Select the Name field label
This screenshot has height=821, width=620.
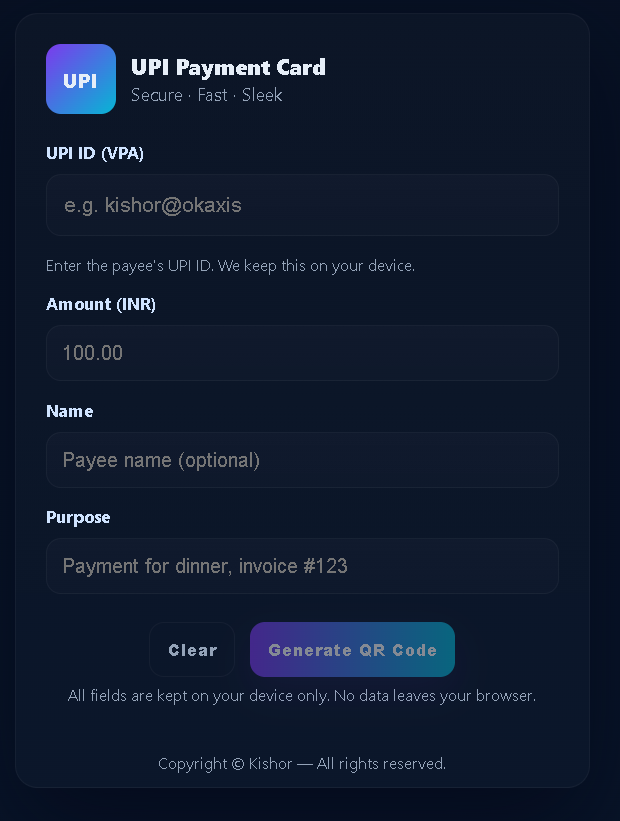70,411
